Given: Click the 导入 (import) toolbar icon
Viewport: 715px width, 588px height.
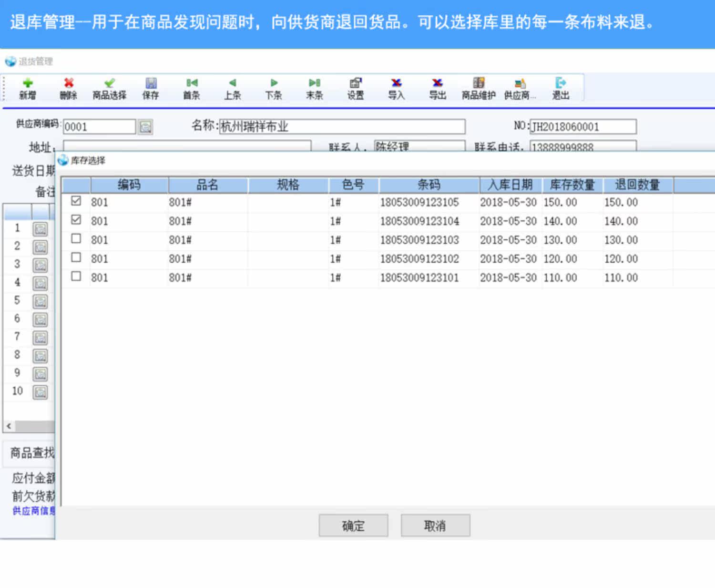Looking at the screenshot, I should click(397, 88).
